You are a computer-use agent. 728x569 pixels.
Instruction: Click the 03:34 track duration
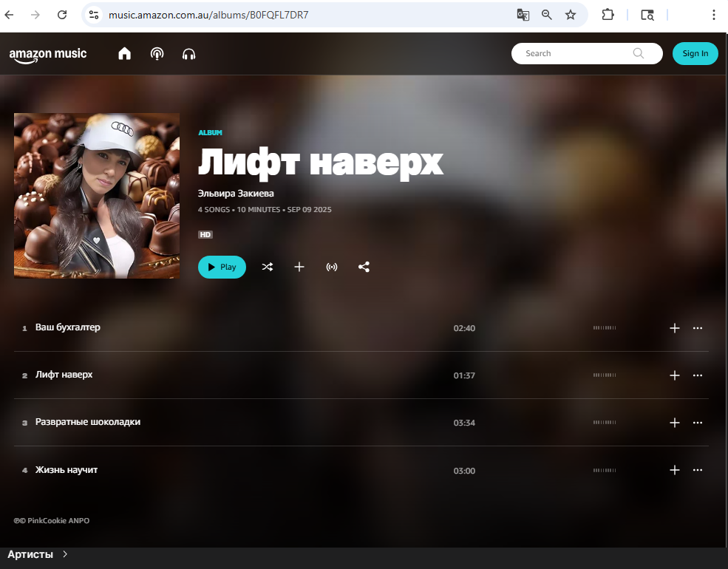point(464,423)
